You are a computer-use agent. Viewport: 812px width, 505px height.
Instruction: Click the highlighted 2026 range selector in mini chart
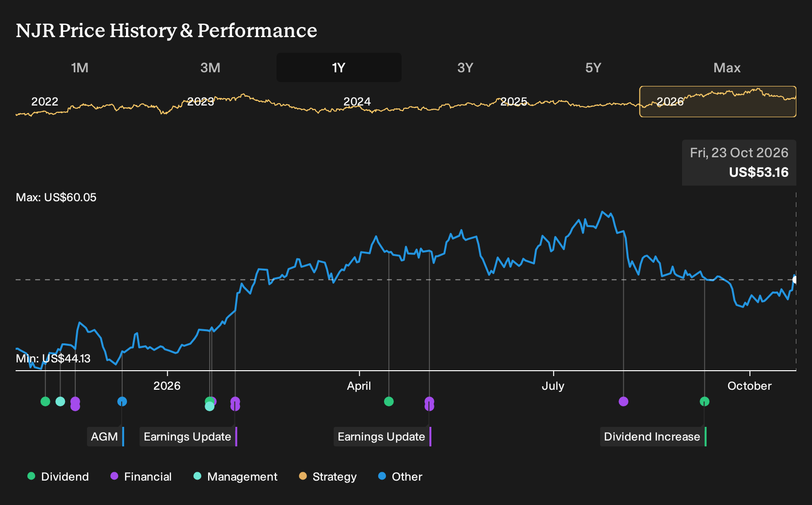(718, 102)
